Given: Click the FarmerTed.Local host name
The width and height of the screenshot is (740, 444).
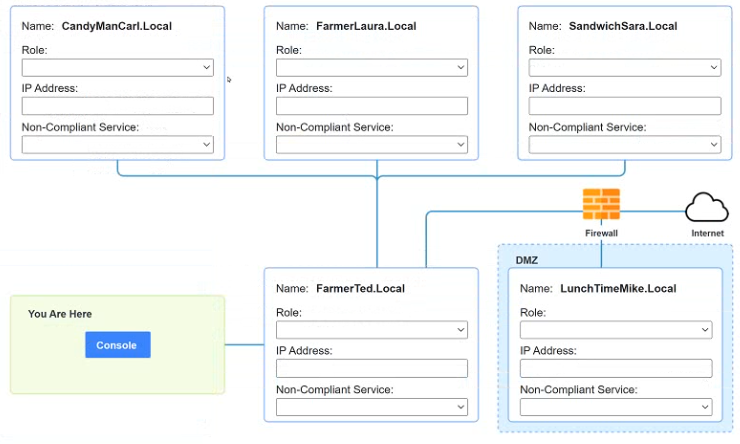Looking at the screenshot, I should (361, 288).
